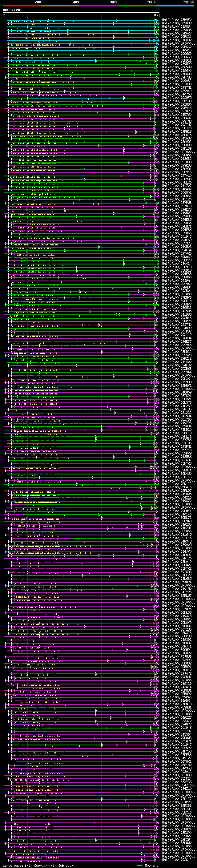Viewport: 197px width, 868px height.
Task: Select alignment label UniRef100_Q8H9E1
Action: click(x=177, y=60)
